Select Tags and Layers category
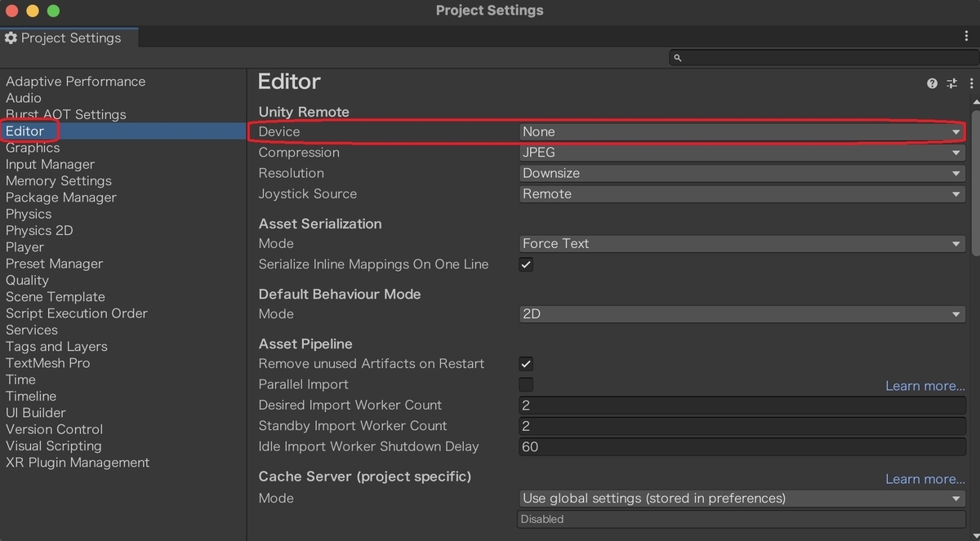 click(56, 347)
